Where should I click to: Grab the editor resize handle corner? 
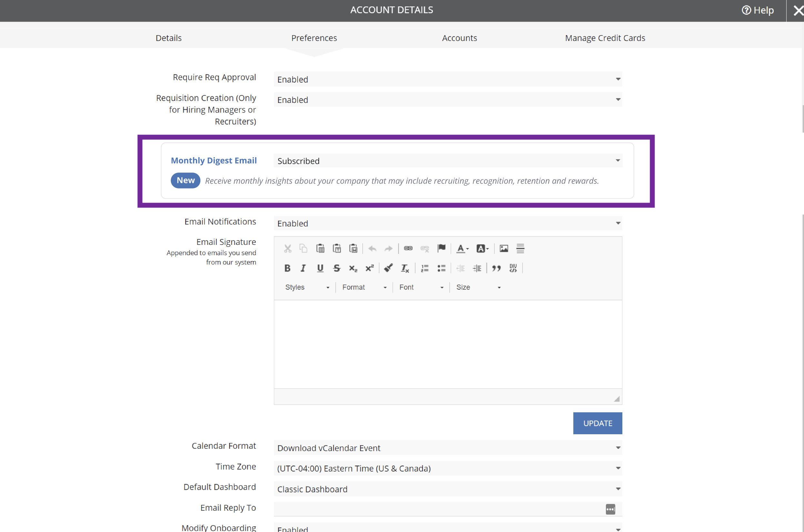pos(617,399)
